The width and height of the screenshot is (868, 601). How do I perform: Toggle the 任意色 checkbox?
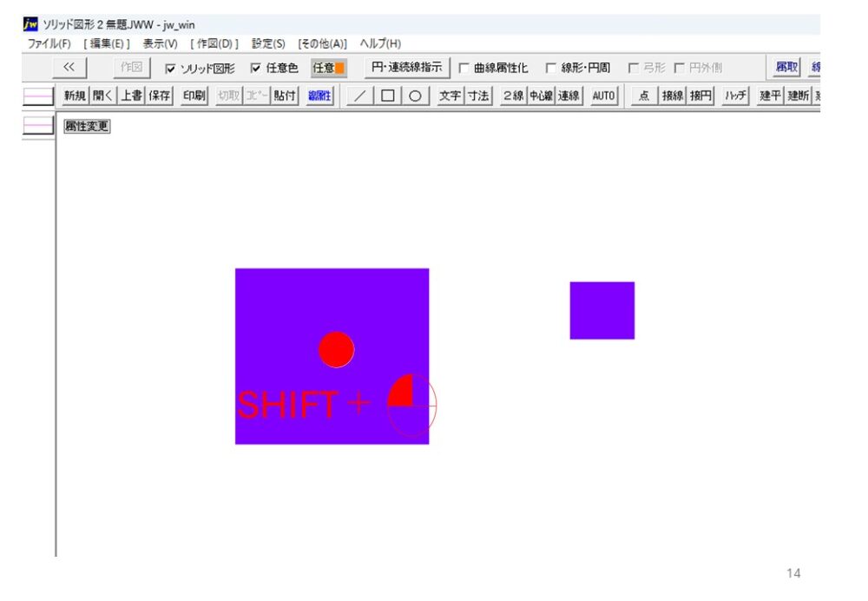click(256, 69)
